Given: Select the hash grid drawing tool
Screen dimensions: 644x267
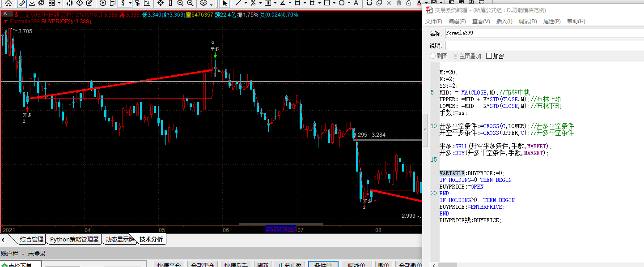Looking at the screenshot, I should click(x=312, y=3).
